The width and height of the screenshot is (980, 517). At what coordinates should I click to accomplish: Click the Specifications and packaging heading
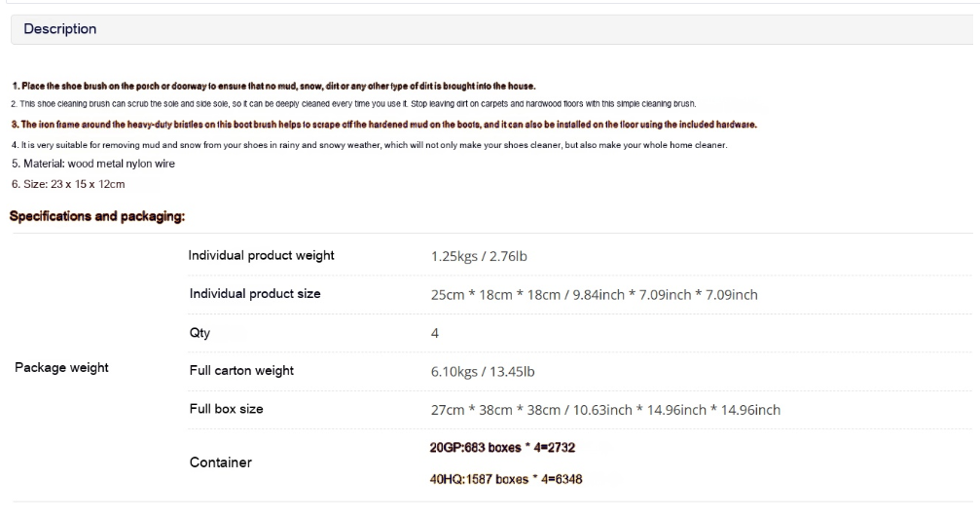(97, 216)
